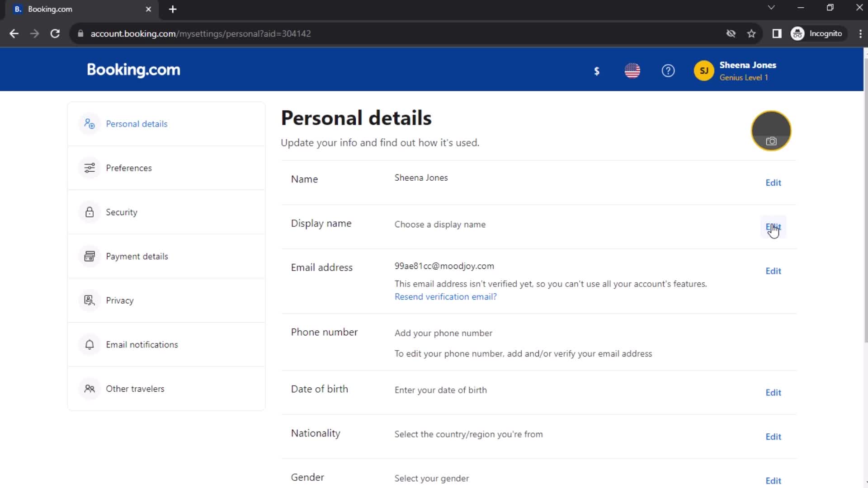Edit the Display name field
This screenshot has width=868, height=488.
(773, 227)
